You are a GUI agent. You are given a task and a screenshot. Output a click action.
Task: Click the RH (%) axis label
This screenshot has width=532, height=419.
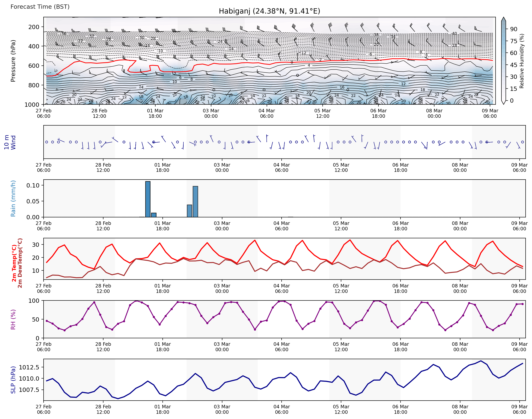coord(13,319)
